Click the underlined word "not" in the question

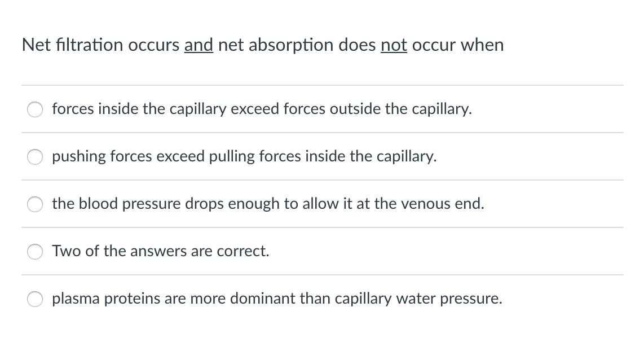coord(393,45)
